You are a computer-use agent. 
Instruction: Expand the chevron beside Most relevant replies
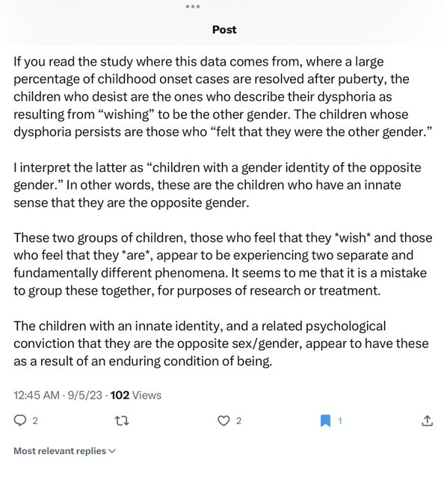pyautogui.click(x=112, y=451)
